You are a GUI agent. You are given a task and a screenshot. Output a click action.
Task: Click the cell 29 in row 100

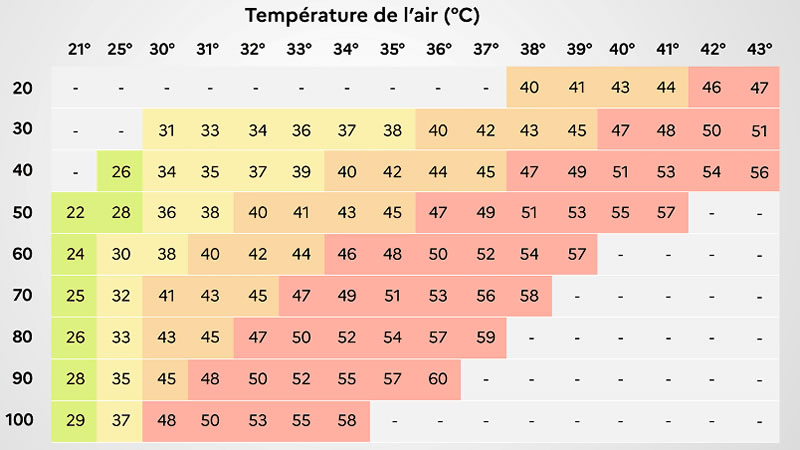74,421
